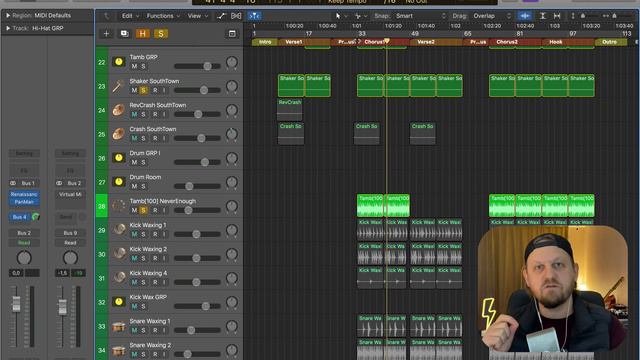Click the Kick Wax GRP track icon
Screen dimensions: 640x360
pos(119,302)
